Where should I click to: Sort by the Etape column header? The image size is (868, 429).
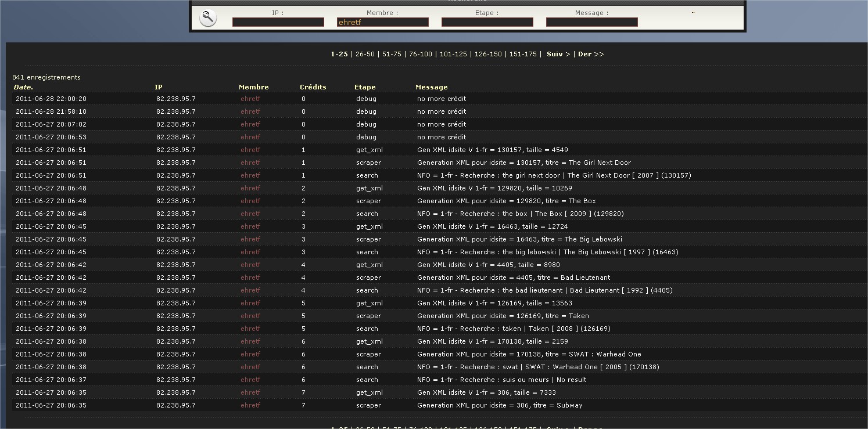pos(365,87)
